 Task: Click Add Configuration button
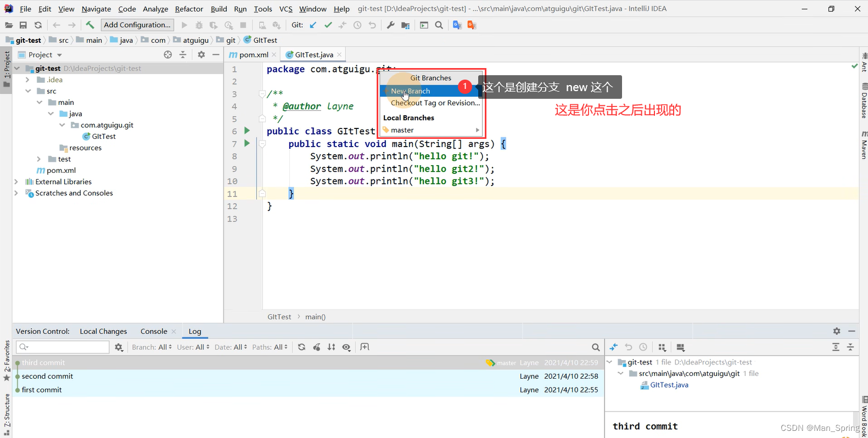pos(137,25)
